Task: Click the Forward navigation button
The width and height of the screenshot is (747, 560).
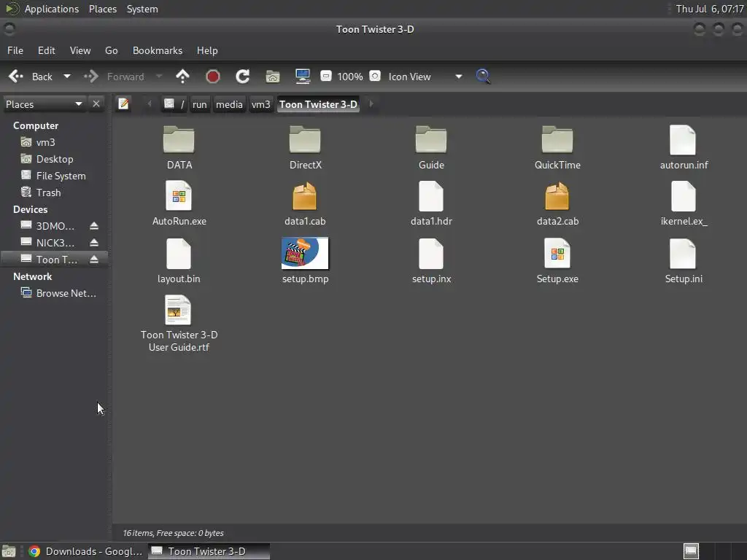Action: 115,76
